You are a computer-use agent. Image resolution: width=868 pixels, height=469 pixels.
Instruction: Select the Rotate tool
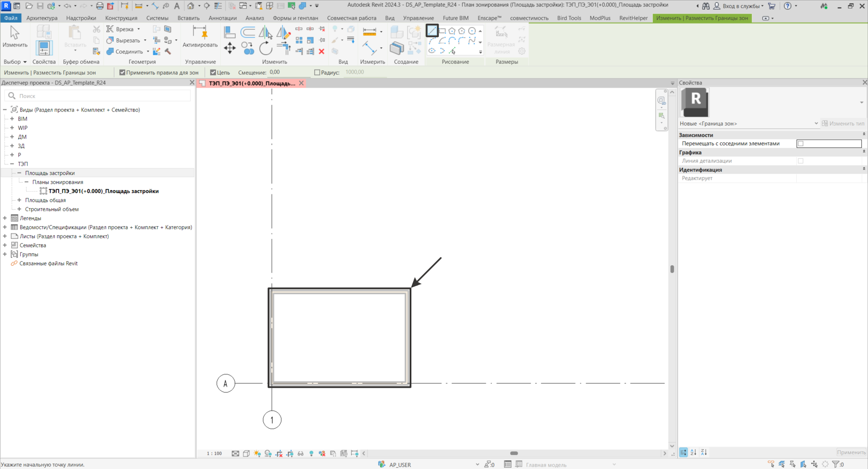coord(266,48)
